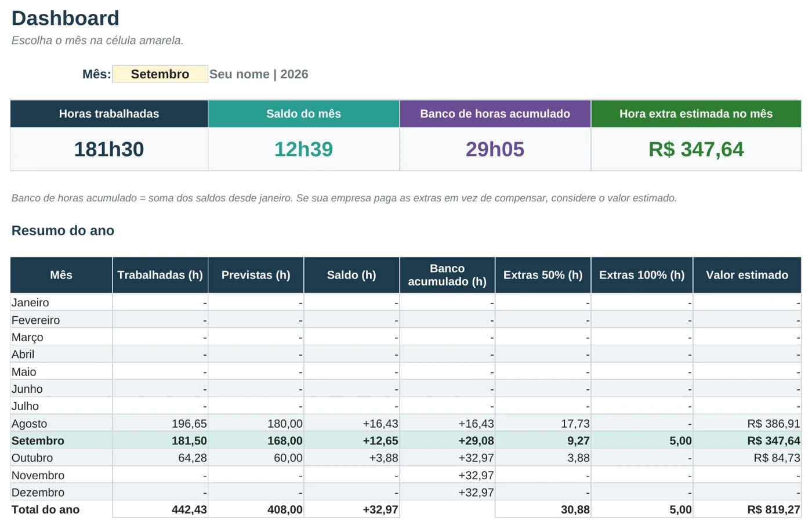This screenshot has width=812, height=528.
Task: Click the 'Resumo do ano' heading
Action: point(63,231)
